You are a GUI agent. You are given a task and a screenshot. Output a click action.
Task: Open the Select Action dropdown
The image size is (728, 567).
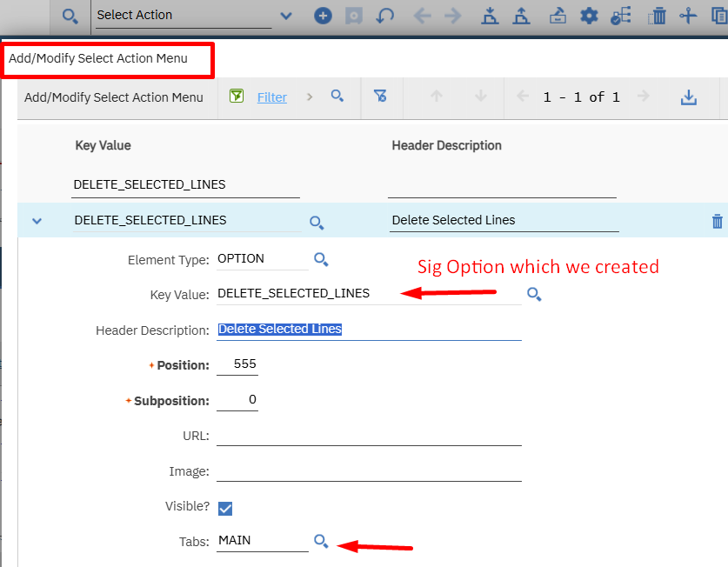point(285,16)
